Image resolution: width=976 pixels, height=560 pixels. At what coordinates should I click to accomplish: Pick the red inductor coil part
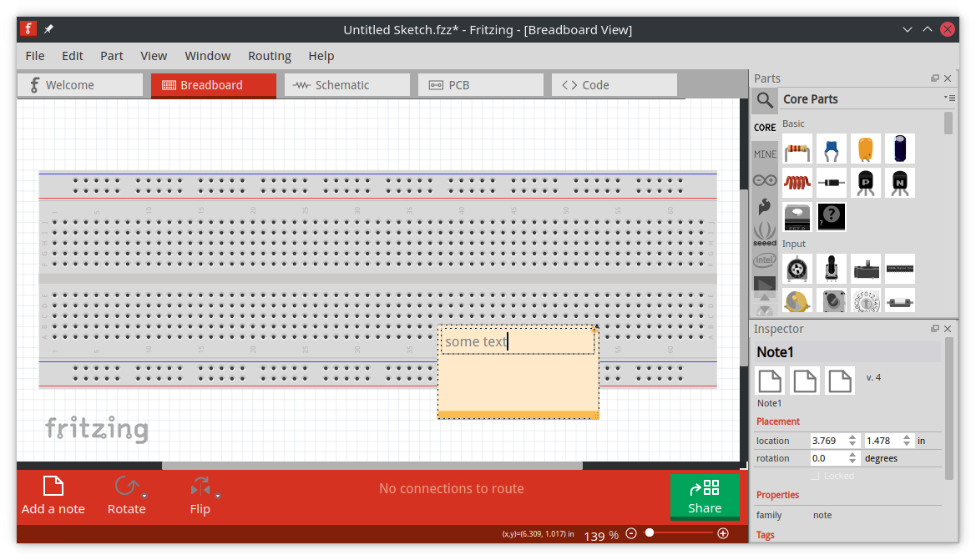(797, 183)
